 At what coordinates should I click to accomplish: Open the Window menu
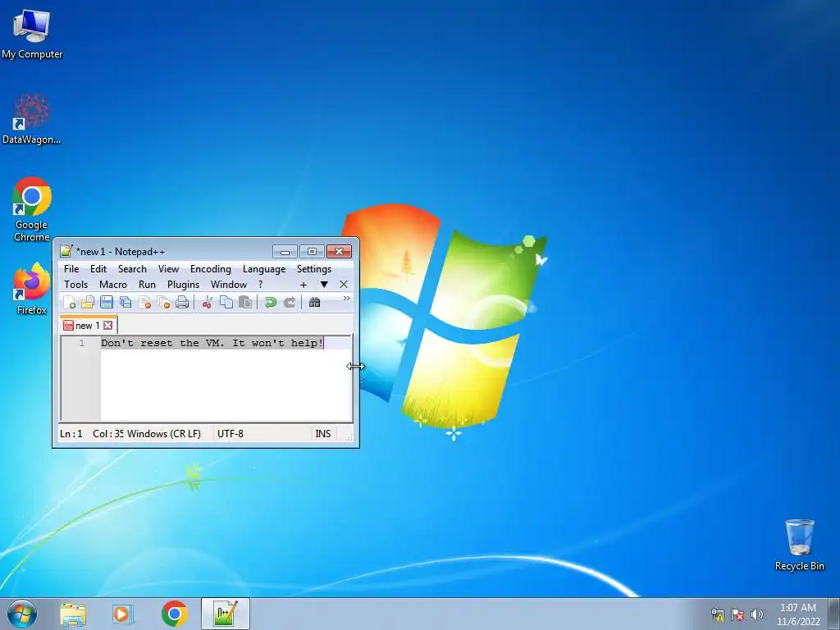[229, 285]
